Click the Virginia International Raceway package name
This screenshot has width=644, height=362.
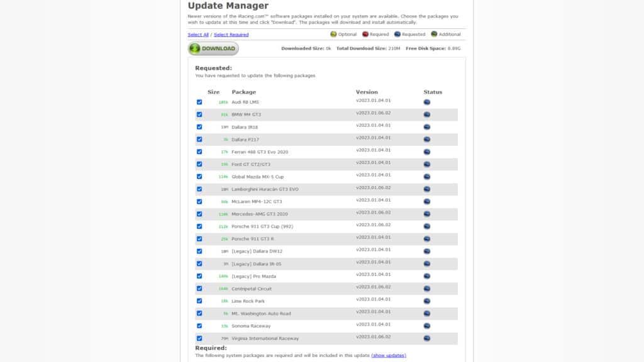265,339
